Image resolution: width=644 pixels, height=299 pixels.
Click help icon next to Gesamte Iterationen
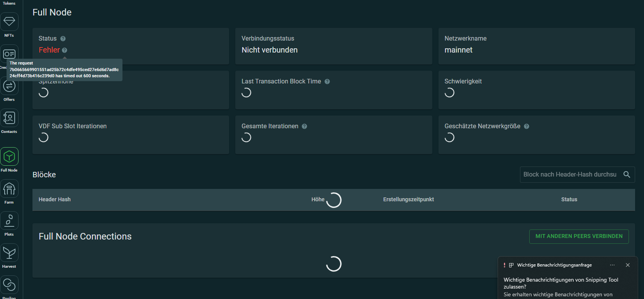(304, 126)
